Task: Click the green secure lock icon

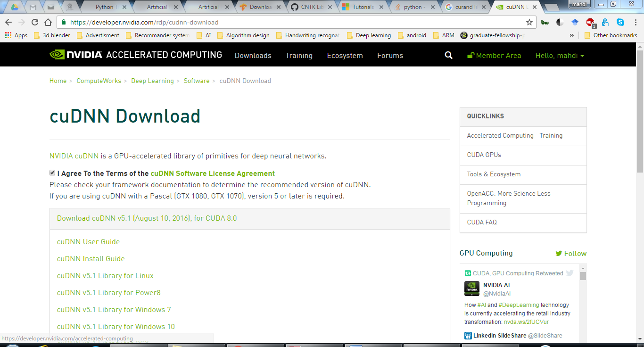Action: pos(64,22)
